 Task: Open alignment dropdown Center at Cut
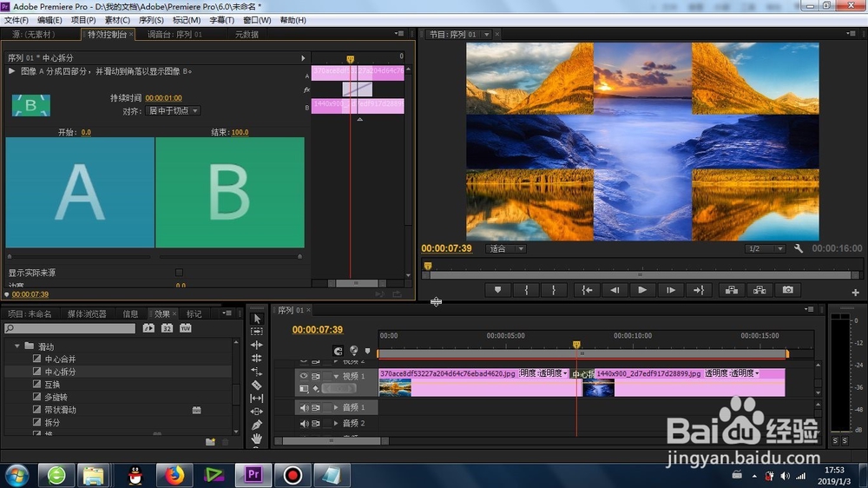[173, 111]
